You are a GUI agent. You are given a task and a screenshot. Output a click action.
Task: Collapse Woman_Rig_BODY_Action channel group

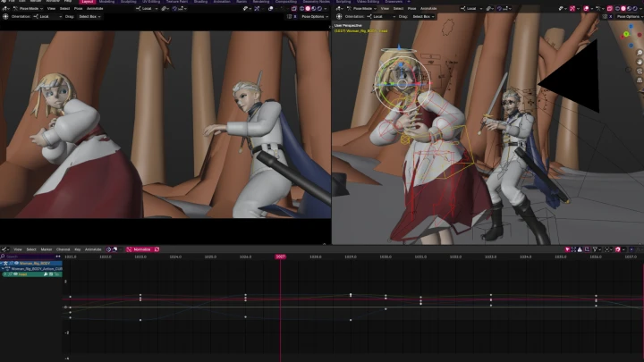point(4,268)
